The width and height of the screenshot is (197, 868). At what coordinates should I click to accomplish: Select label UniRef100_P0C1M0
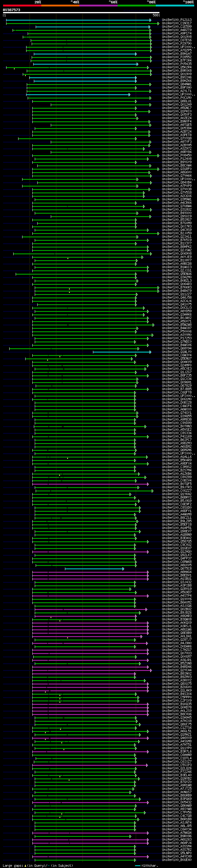pos(177,98)
